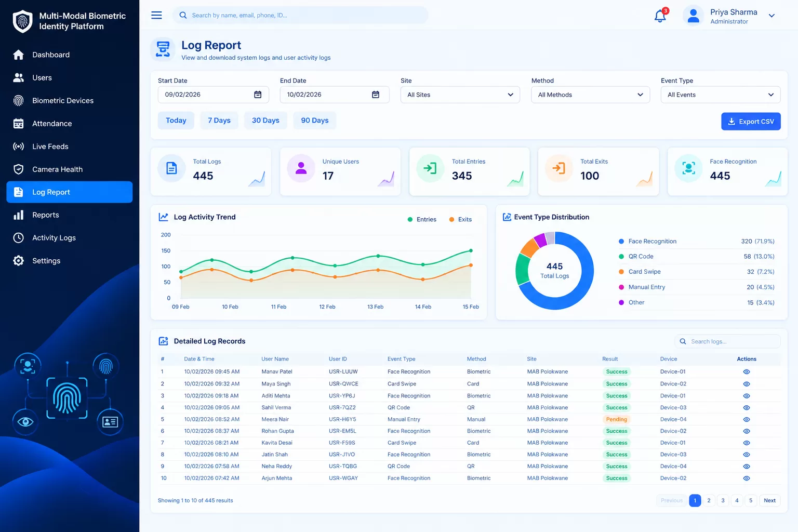This screenshot has height=532, width=798.
Task: Select the 30 Days quick filter
Action: [265, 121]
